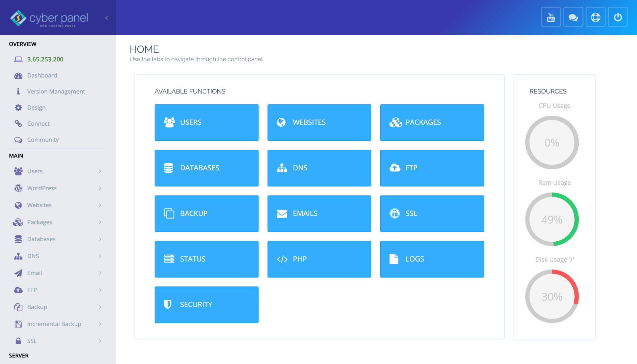Click the server IP address 3.65.253.200
This screenshot has height=364, width=637.
pyautogui.click(x=46, y=59)
